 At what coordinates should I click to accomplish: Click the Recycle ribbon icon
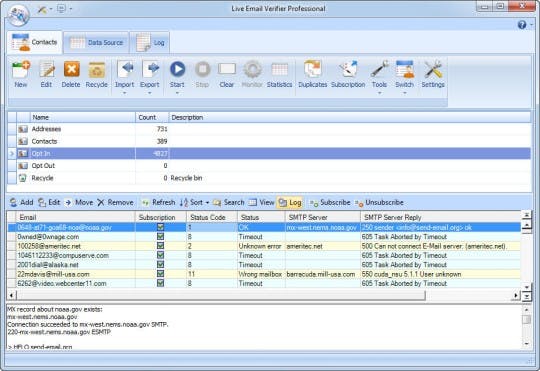point(97,70)
